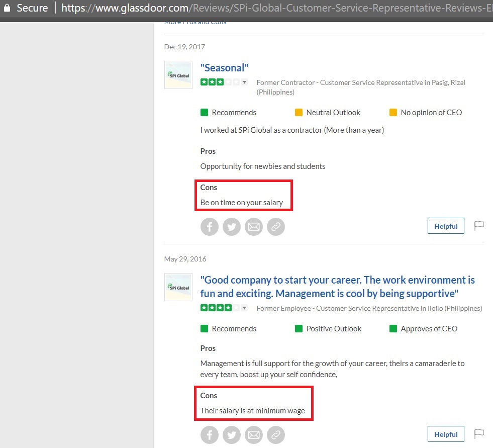Share the Seasonal review on Facebook
This screenshot has width=493, height=448.
[210, 227]
